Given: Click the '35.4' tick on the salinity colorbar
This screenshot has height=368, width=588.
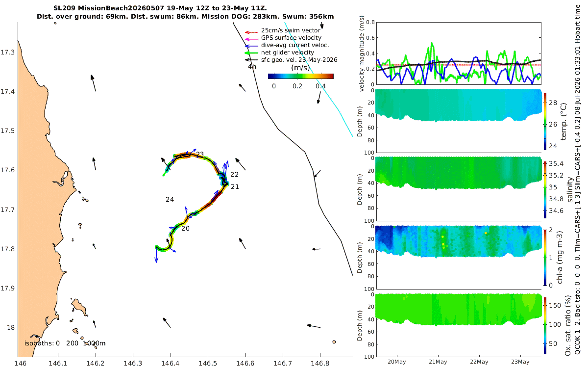Looking at the screenshot, I should click(555, 163).
